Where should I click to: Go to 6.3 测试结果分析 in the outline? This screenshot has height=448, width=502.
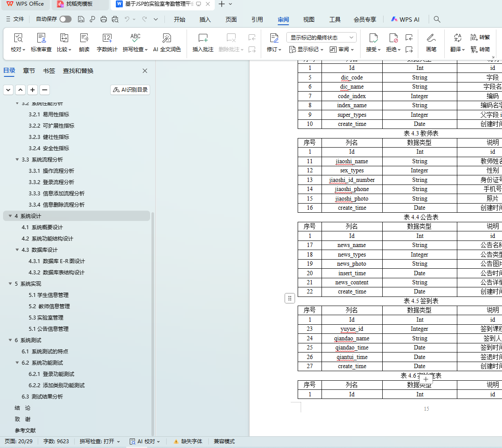click(42, 396)
